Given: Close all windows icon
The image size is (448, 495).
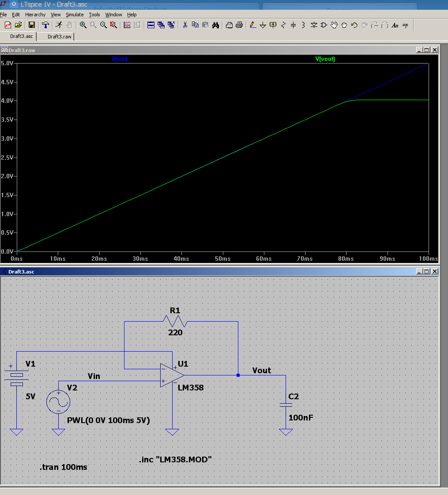Looking at the screenshot, I should [171, 25].
